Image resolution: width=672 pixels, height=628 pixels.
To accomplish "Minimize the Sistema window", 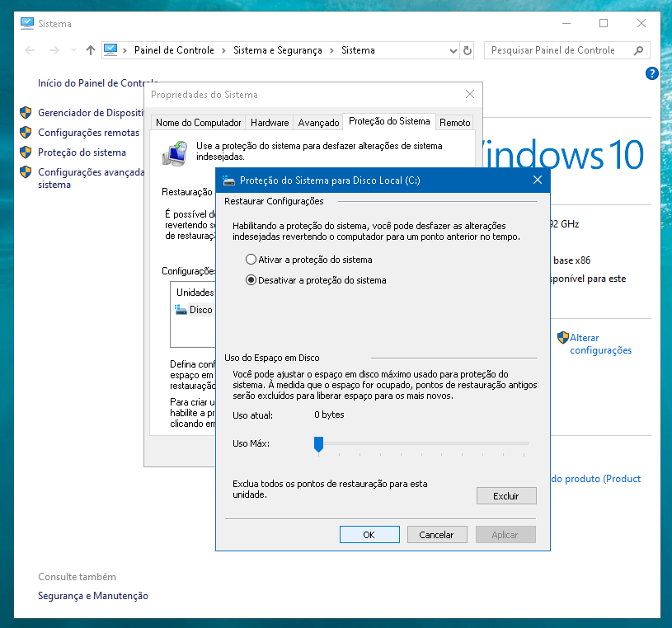I will point(566,23).
